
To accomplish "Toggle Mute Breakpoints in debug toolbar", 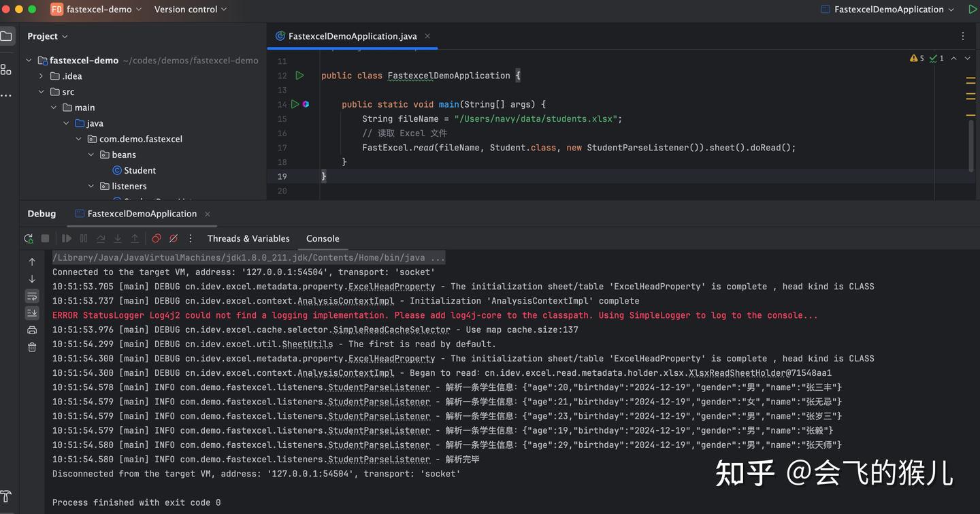I will (x=174, y=238).
